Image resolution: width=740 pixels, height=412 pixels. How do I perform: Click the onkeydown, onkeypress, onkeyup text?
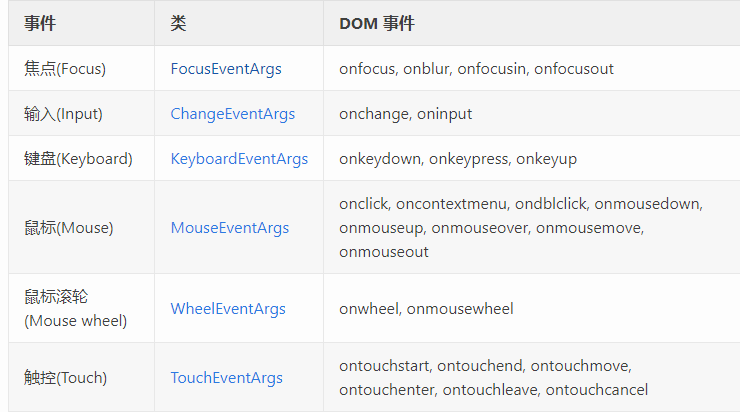tap(458, 159)
